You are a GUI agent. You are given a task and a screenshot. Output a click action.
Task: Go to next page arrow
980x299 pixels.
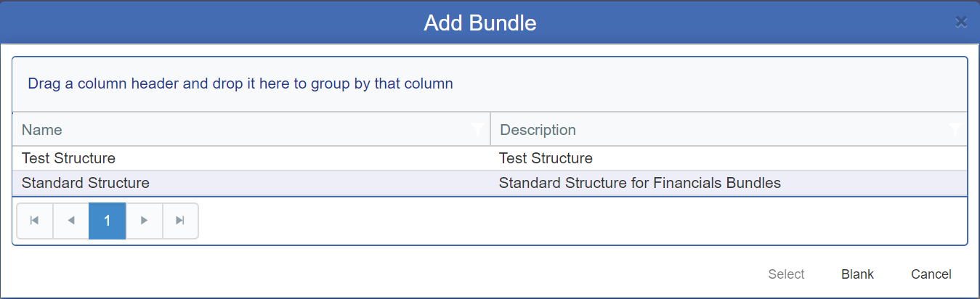click(x=144, y=221)
